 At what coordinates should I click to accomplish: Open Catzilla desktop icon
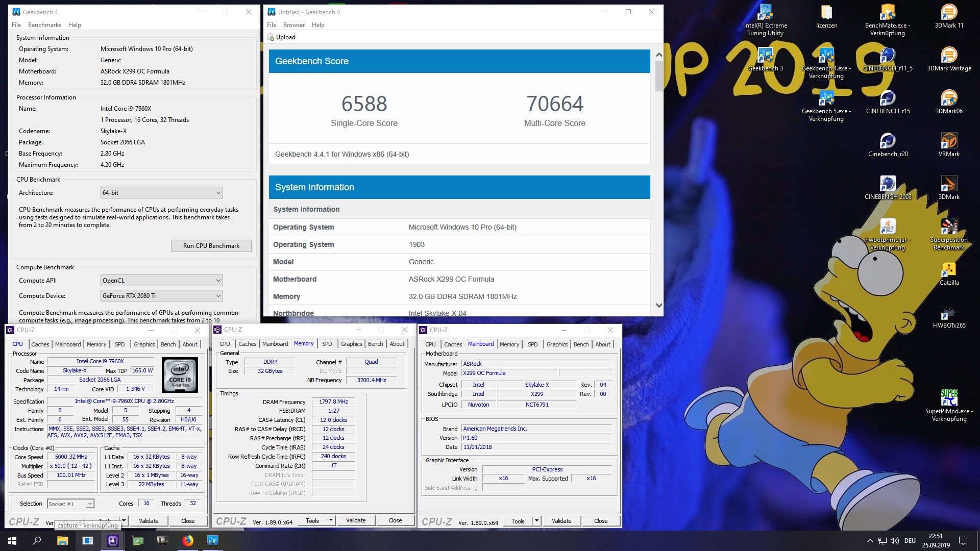pyautogui.click(x=949, y=273)
